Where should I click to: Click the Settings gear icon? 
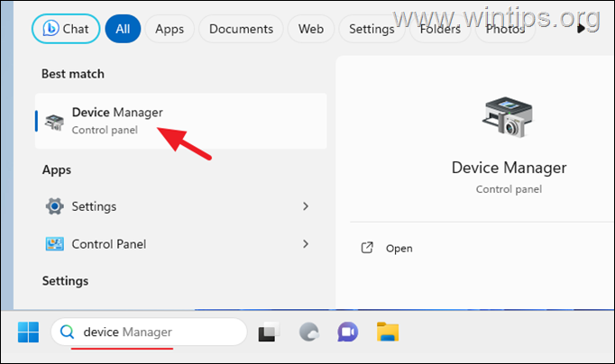coord(54,206)
